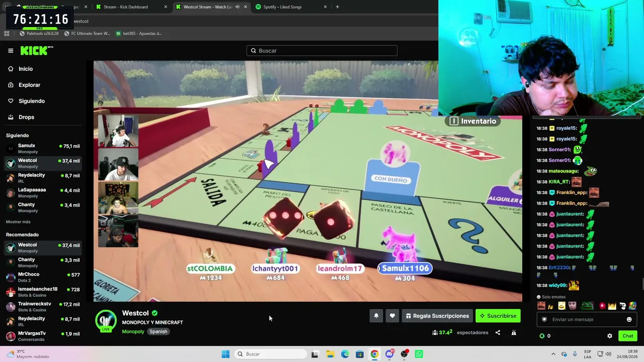Open WhatsApp from the taskbar
This screenshot has width=644, height=362.
[419, 354]
